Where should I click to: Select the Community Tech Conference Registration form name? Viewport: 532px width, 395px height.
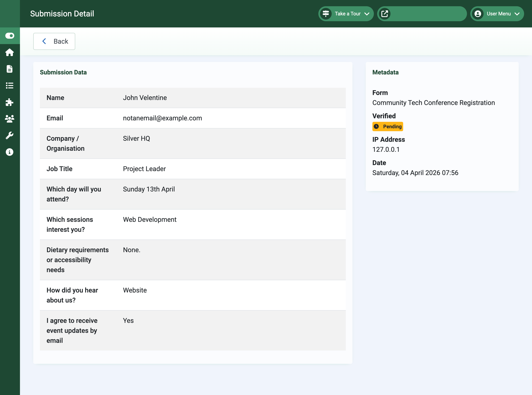click(433, 102)
